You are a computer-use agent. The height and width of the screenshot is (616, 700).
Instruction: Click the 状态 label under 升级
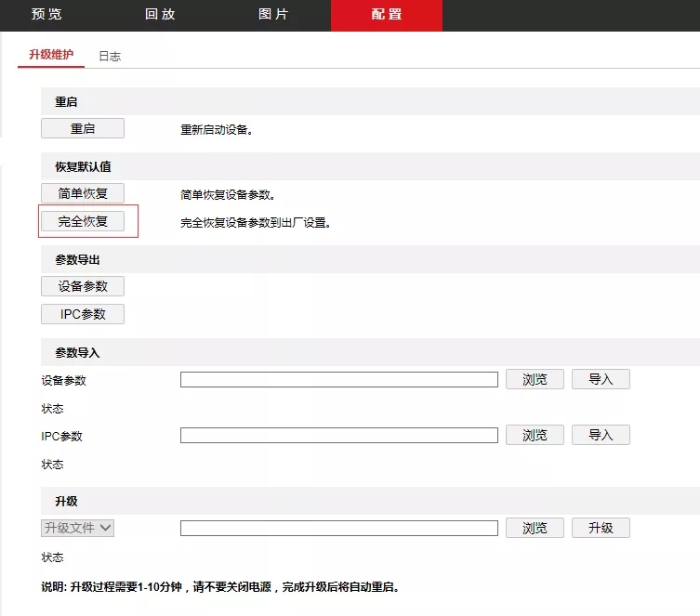(52, 557)
